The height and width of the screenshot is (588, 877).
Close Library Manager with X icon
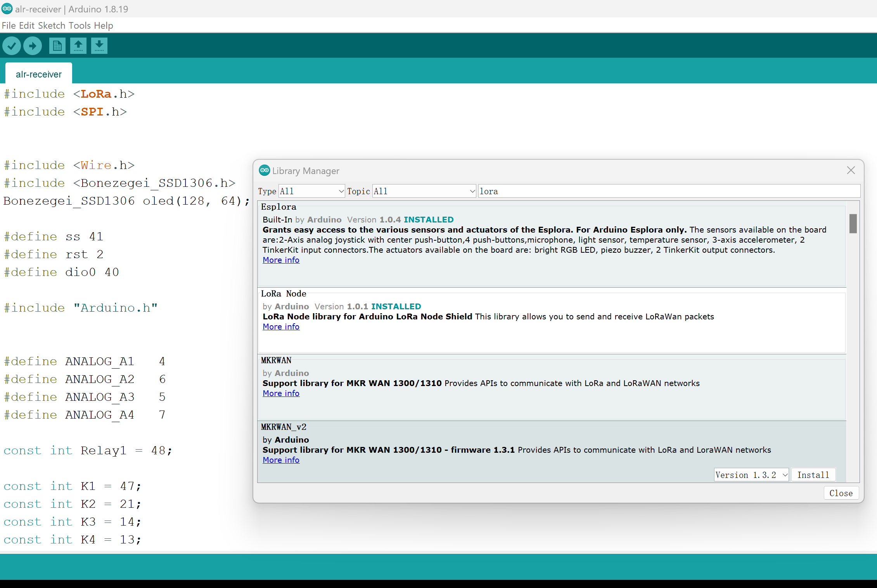(x=851, y=171)
